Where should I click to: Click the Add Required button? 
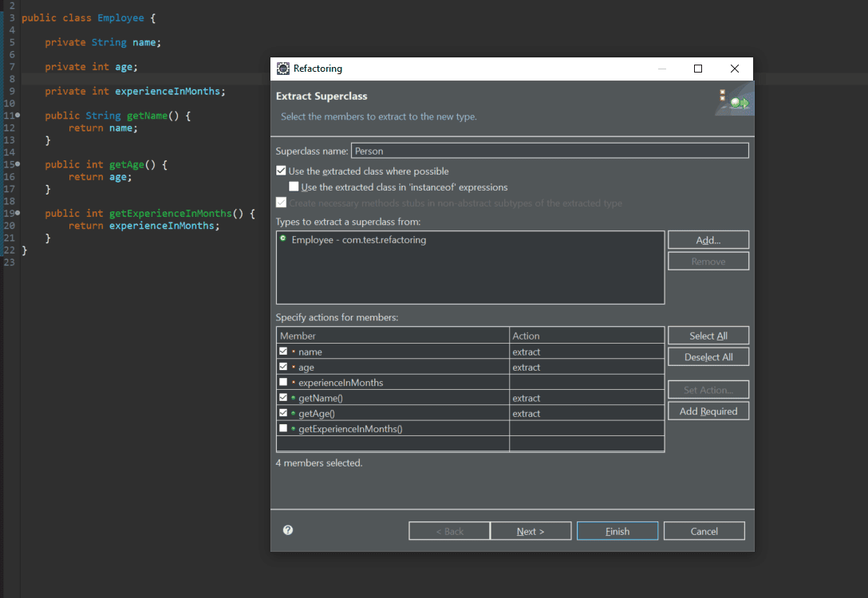click(x=708, y=411)
